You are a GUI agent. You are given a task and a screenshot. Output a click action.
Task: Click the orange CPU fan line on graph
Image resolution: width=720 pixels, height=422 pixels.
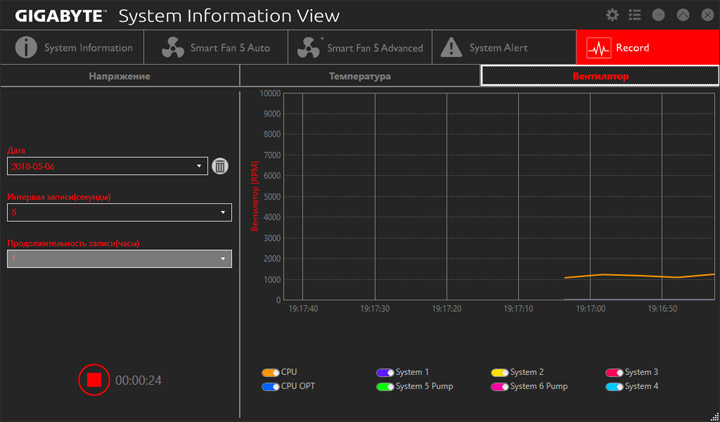click(x=639, y=276)
